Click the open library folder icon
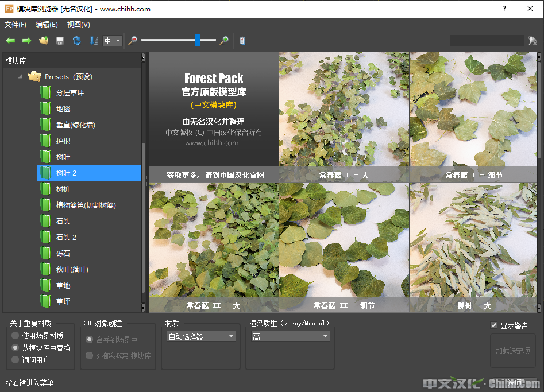 tap(43, 41)
